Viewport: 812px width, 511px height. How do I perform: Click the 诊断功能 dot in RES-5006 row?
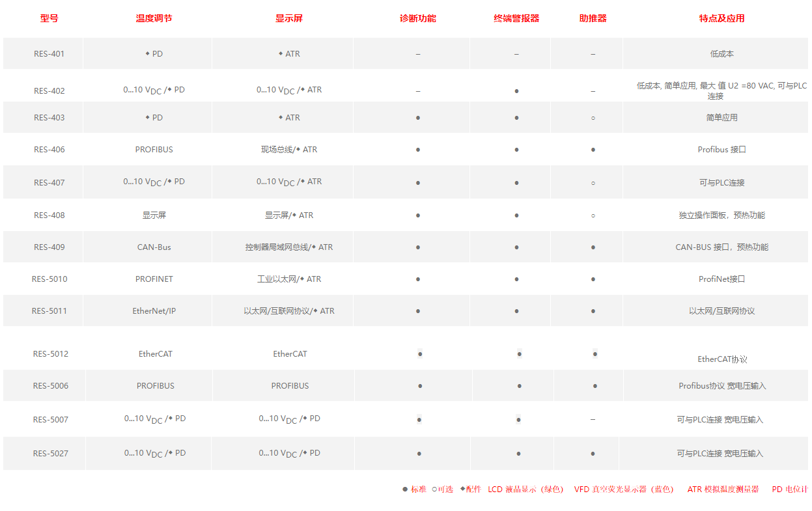[420, 386]
